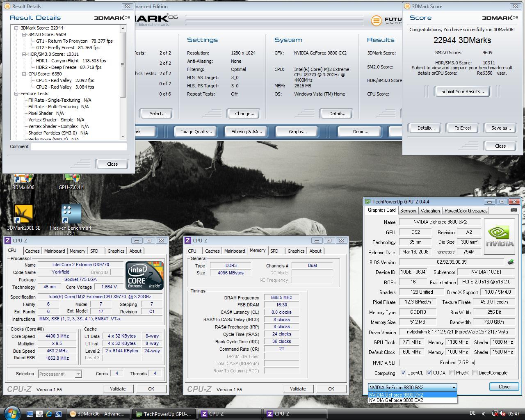Open the Validation tab in GPU-Z

click(430, 210)
